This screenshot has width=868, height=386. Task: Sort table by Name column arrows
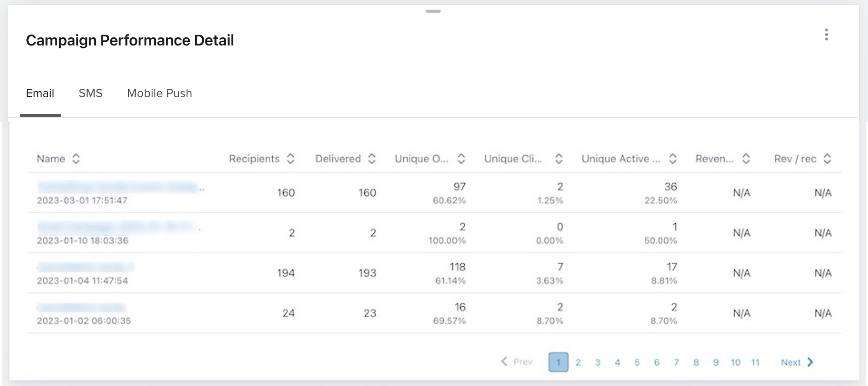click(x=76, y=159)
